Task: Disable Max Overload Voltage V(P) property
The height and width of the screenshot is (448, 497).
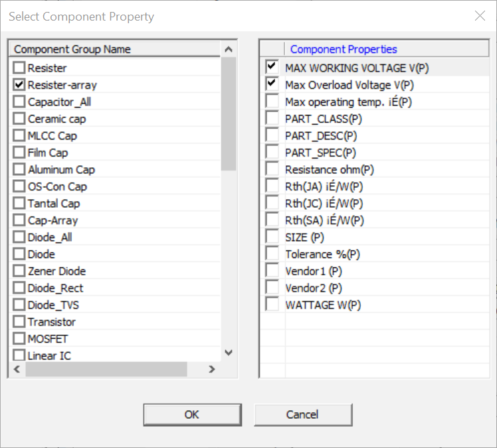Action: click(272, 84)
